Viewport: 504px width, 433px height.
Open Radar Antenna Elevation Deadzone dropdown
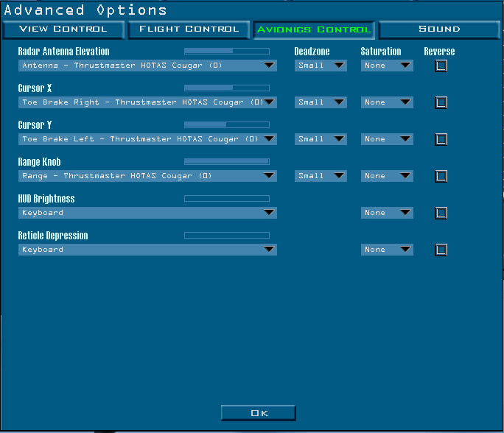(x=321, y=66)
